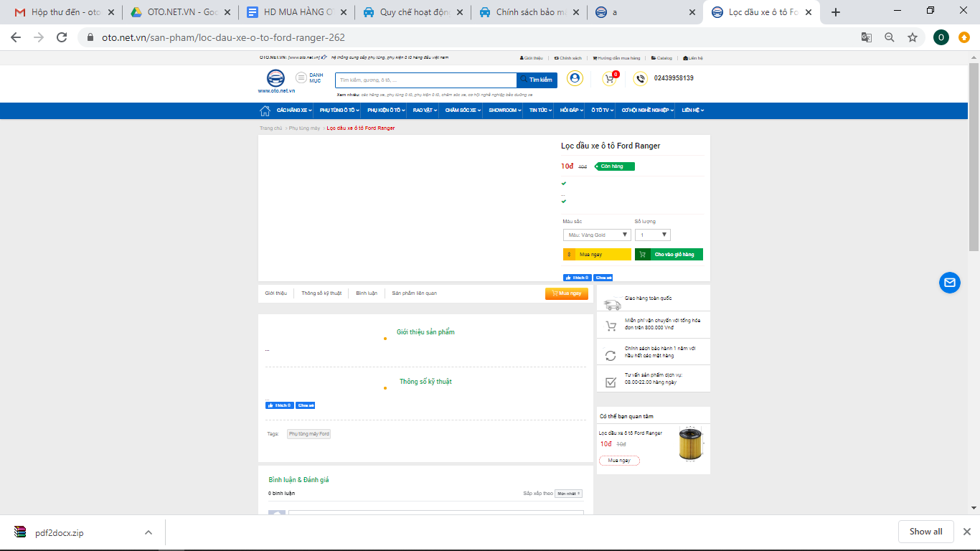The width and height of the screenshot is (980, 551).
Task: Click the floating blue email icon
Action: click(950, 283)
